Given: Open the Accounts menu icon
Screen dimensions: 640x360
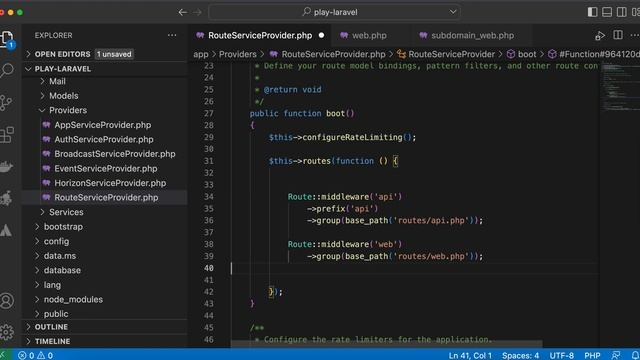Looking at the screenshot, I should click(x=7, y=301).
